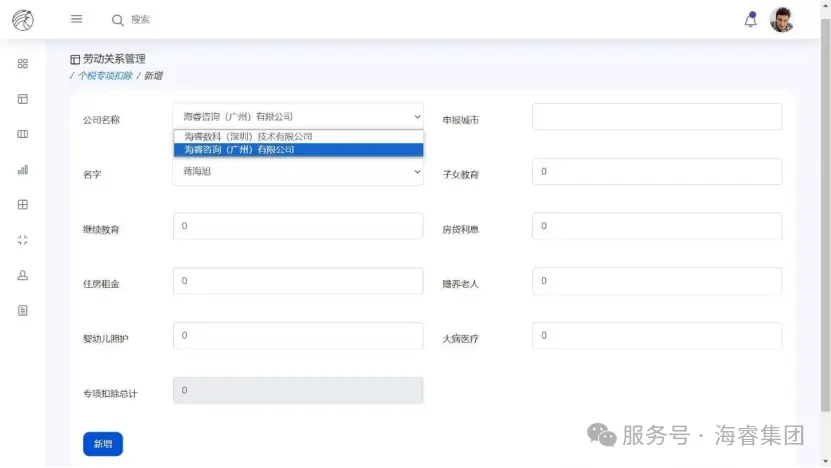831x468 pixels.
Task: Open the dashboard grid icon in sidebar
Action: (23, 63)
